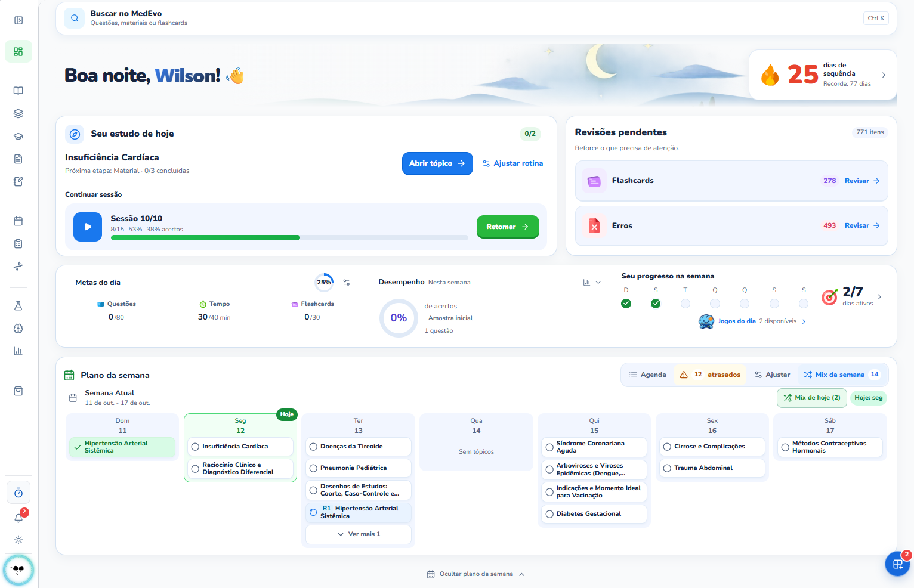Screen dimensions: 914x588
Task: Toggle the sidebar panel icon at top
Action: [18, 20]
